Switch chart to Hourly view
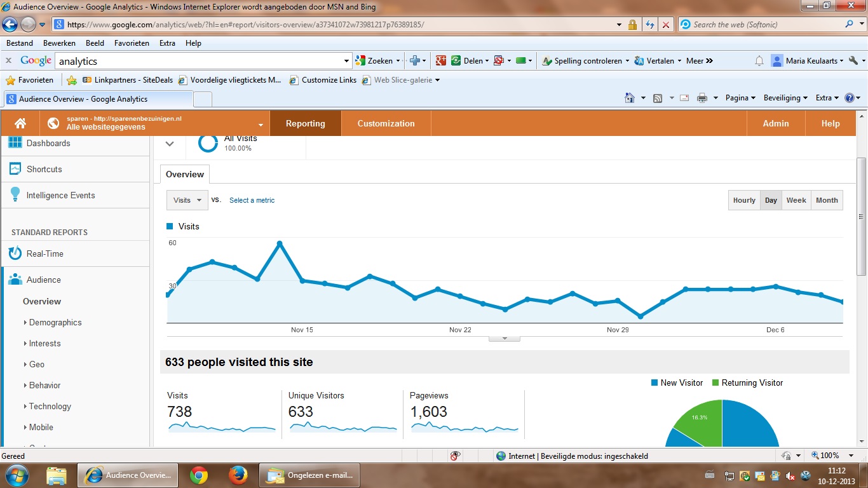The height and width of the screenshot is (488, 868). [x=744, y=200]
